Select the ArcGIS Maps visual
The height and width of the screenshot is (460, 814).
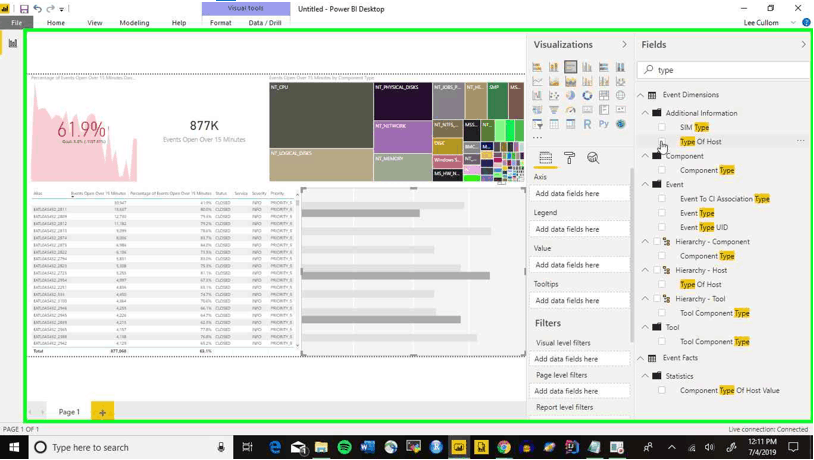(x=620, y=124)
